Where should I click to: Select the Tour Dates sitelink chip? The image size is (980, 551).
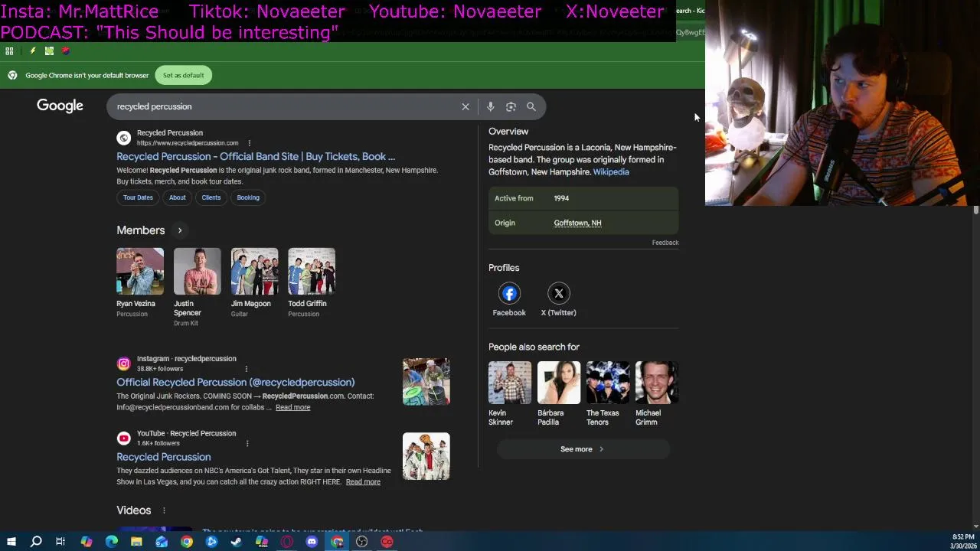click(x=139, y=197)
